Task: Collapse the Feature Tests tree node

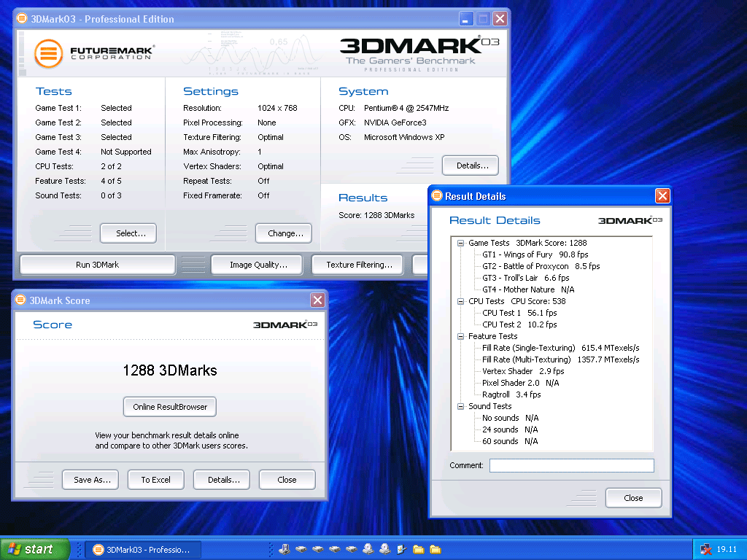Action: 461,336
